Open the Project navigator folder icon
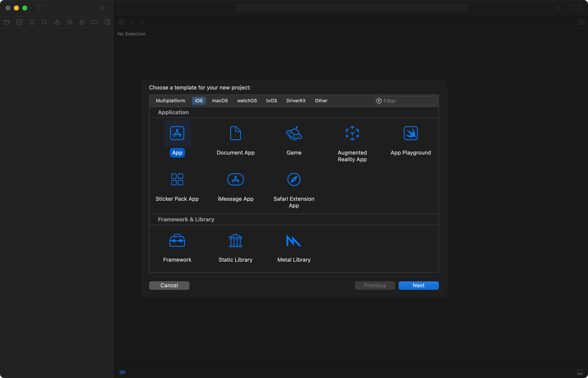 click(7, 22)
